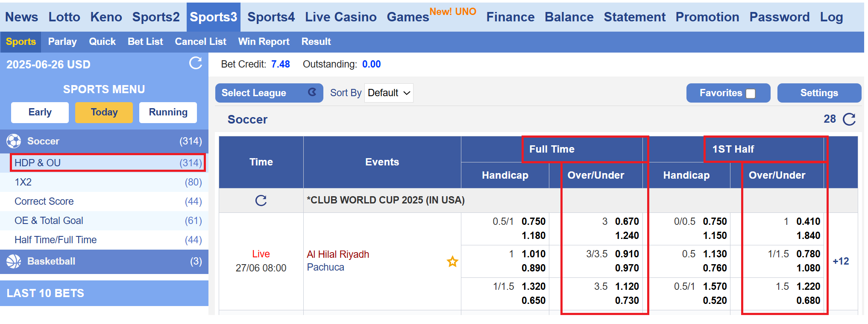The height and width of the screenshot is (324, 868).
Task: Go to Finance page
Action: coord(510,17)
